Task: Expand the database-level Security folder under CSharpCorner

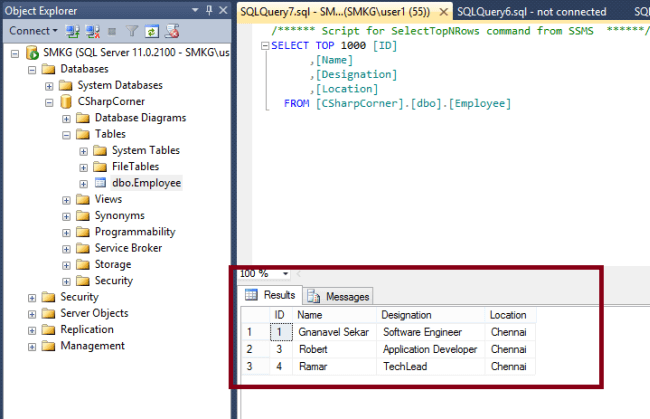Action: tap(66, 282)
